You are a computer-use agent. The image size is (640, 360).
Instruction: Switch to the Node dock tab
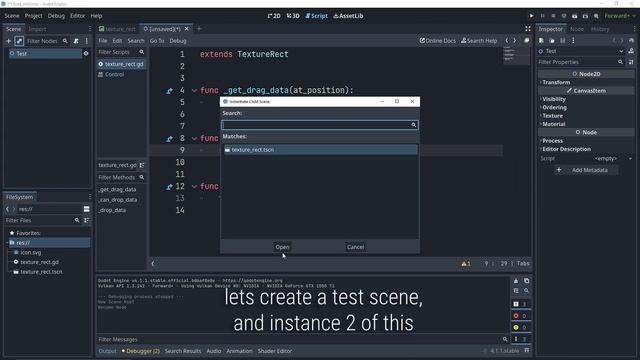(x=576, y=29)
